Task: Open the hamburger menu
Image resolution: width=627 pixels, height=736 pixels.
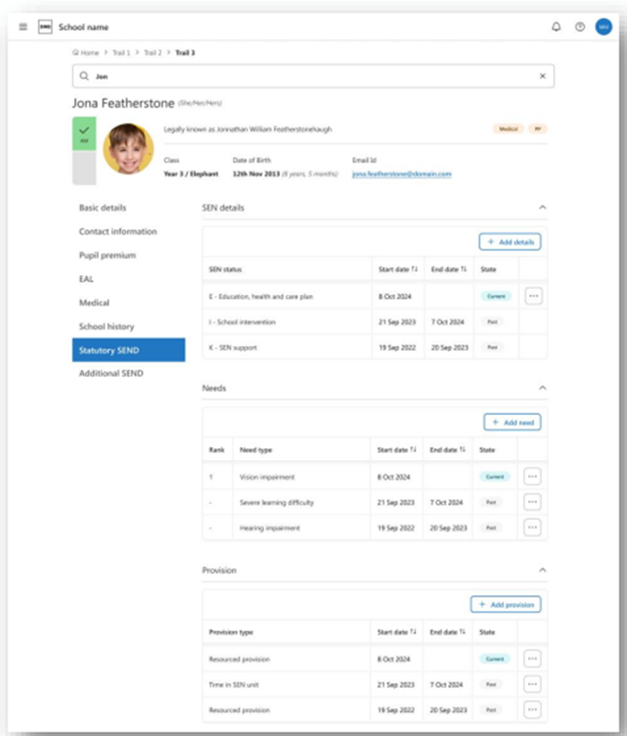Action: tap(23, 27)
